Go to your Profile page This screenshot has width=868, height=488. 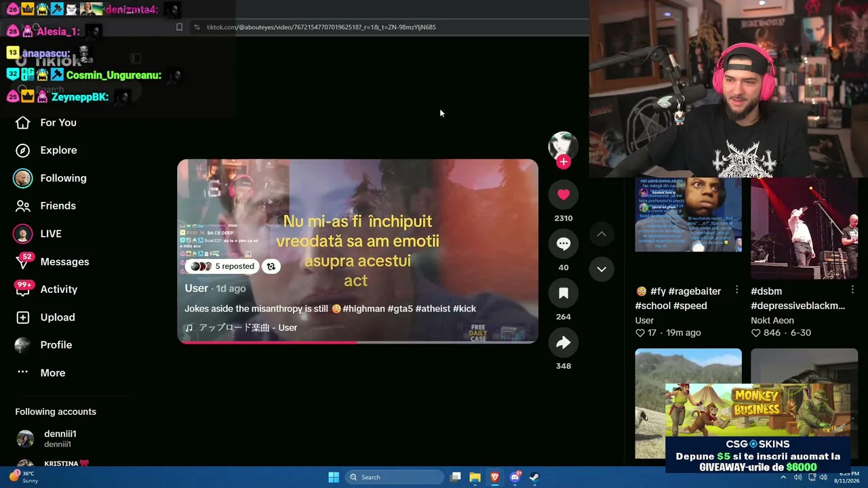pyautogui.click(x=43, y=345)
